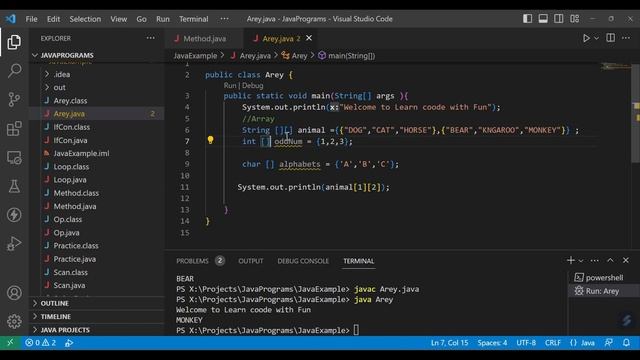Open the Selection menu
640x360 pixels.
tap(85, 19)
